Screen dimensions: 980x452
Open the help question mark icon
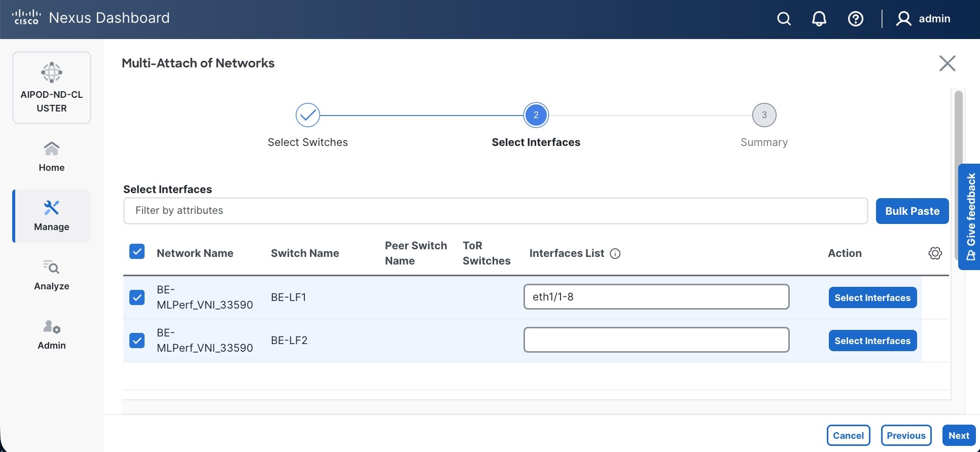tap(855, 19)
